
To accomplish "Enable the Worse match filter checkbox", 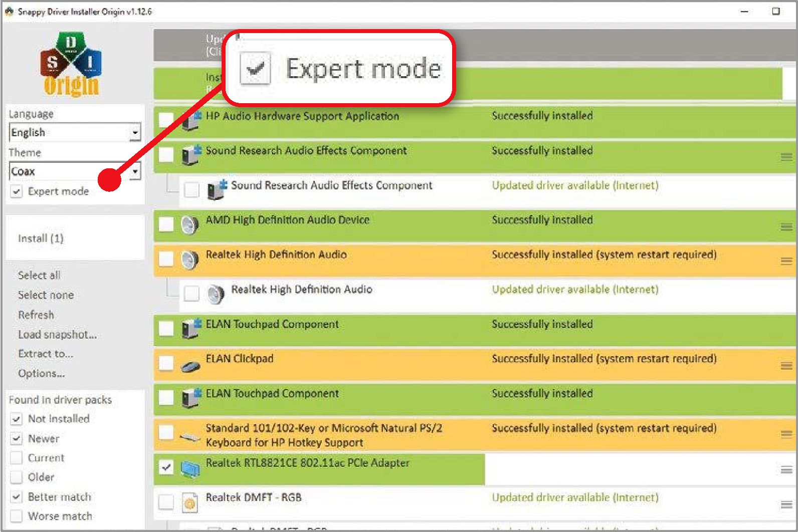I will pos(17,516).
